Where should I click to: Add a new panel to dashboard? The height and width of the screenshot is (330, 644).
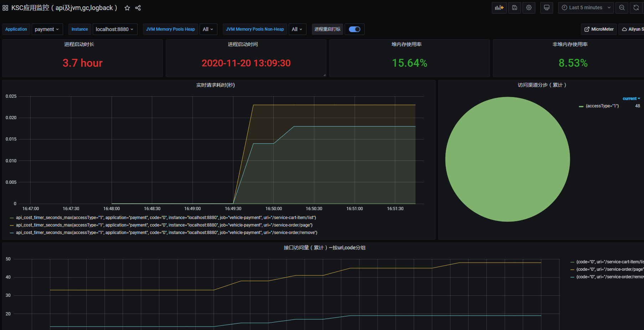click(x=499, y=7)
